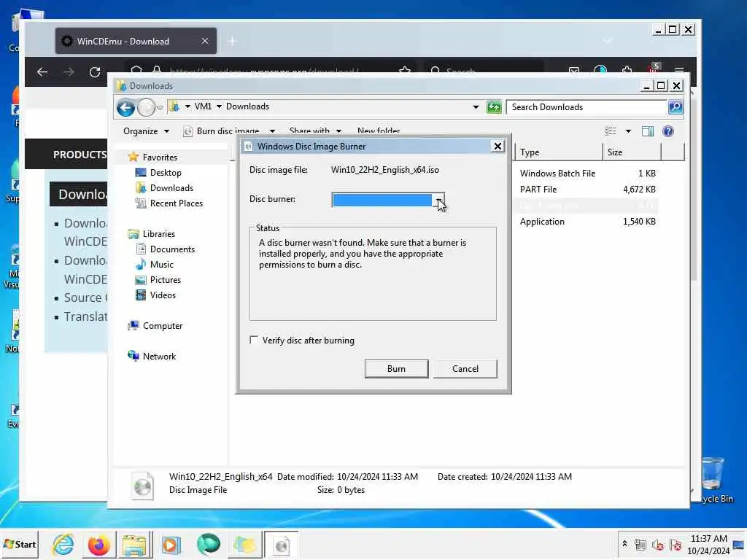Open the Disc burner dropdown
Viewport: 747px width, 560px height.
point(438,200)
